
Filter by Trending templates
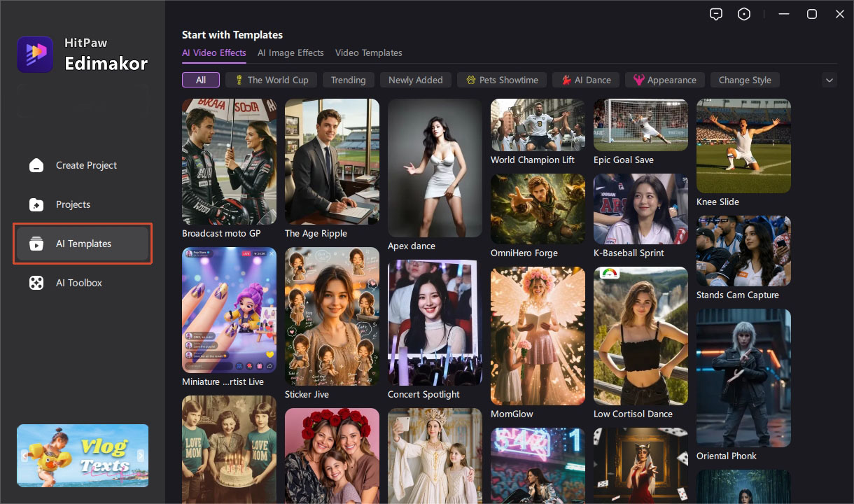[349, 80]
